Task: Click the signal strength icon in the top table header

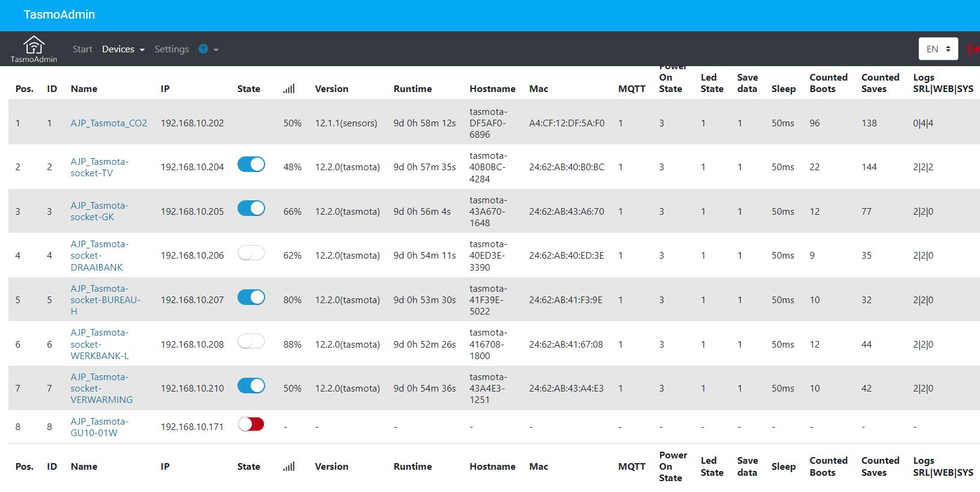Action: [x=289, y=88]
